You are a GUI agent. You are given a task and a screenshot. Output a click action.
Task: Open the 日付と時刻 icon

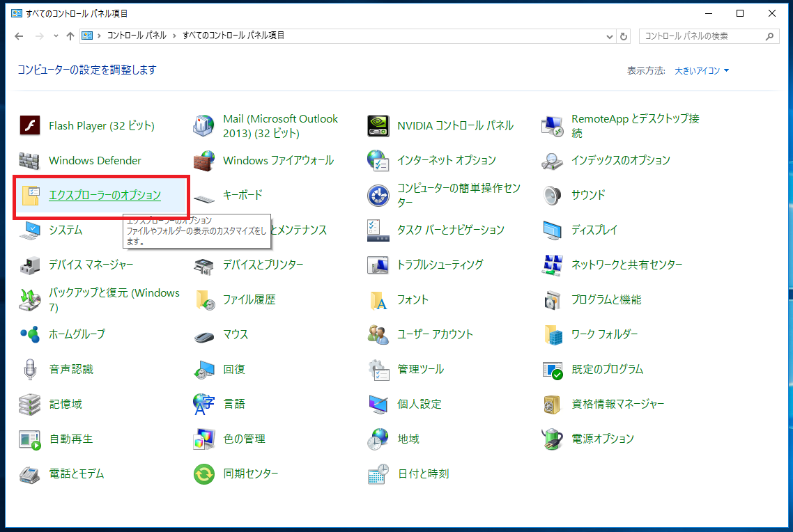tap(378, 474)
